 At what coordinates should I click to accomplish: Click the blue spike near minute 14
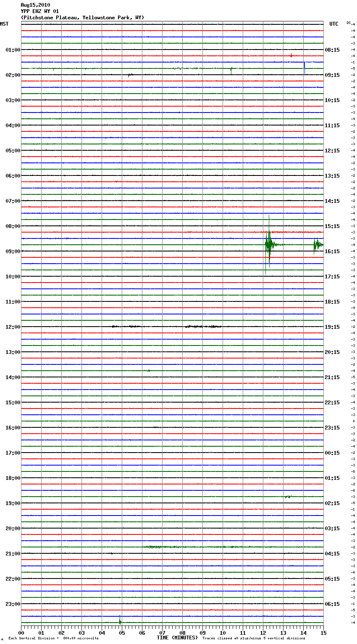[304, 67]
